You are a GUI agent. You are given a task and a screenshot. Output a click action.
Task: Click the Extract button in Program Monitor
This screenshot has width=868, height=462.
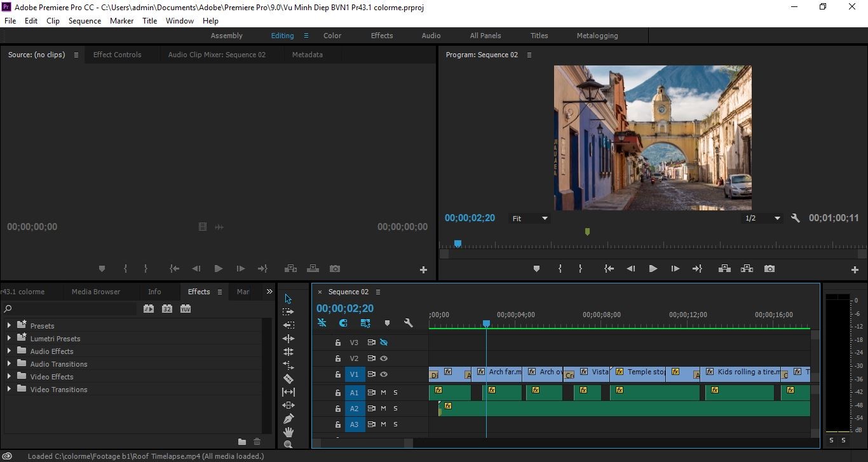click(x=747, y=269)
